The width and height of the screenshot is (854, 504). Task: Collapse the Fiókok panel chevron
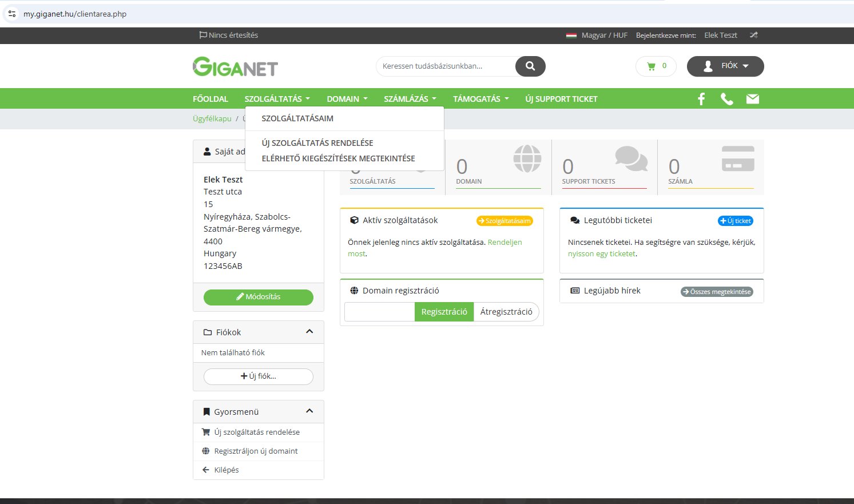tap(309, 332)
